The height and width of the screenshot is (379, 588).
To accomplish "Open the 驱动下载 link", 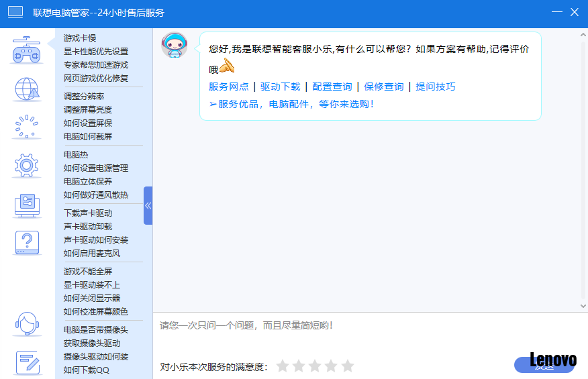I will tap(281, 87).
